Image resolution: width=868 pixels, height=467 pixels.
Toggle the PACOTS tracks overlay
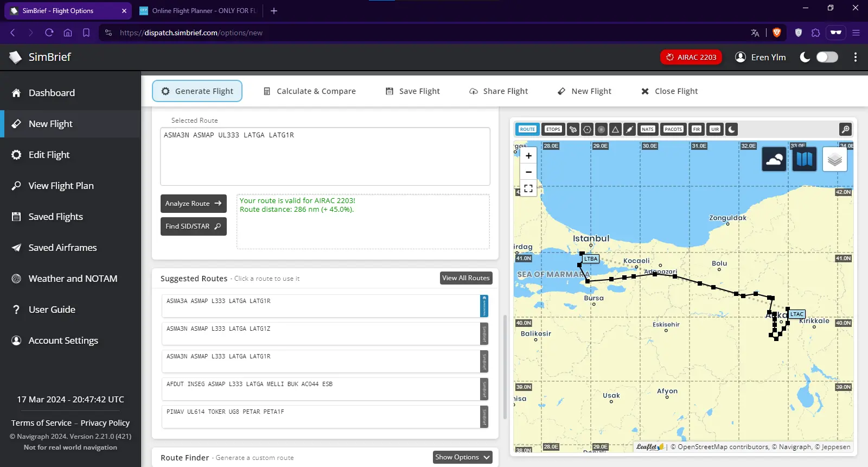click(x=673, y=129)
